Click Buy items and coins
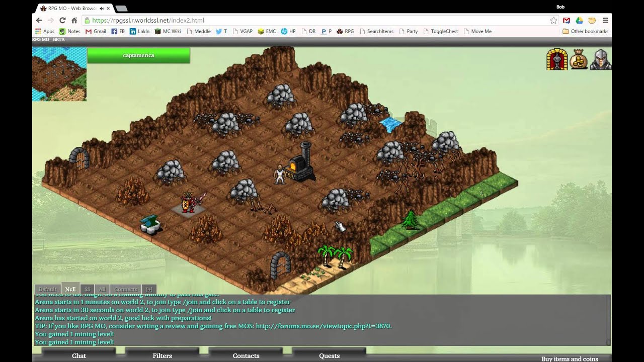The width and height of the screenshot is (644, 362). coord(570,358)
